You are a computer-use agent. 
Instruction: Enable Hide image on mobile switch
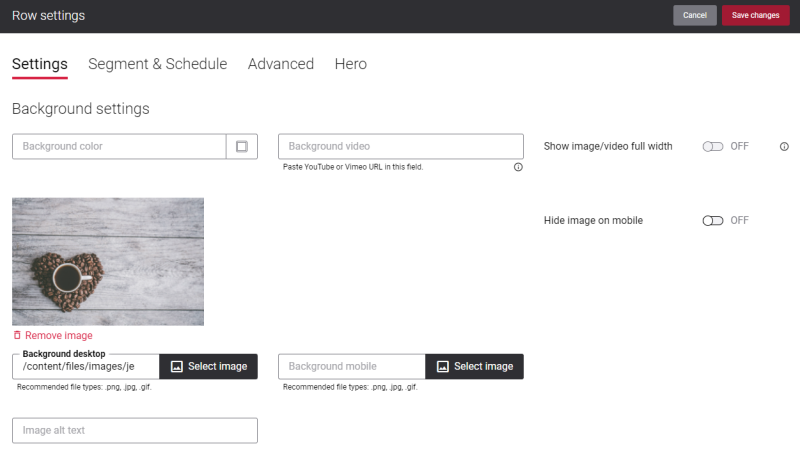click(713, 220)
